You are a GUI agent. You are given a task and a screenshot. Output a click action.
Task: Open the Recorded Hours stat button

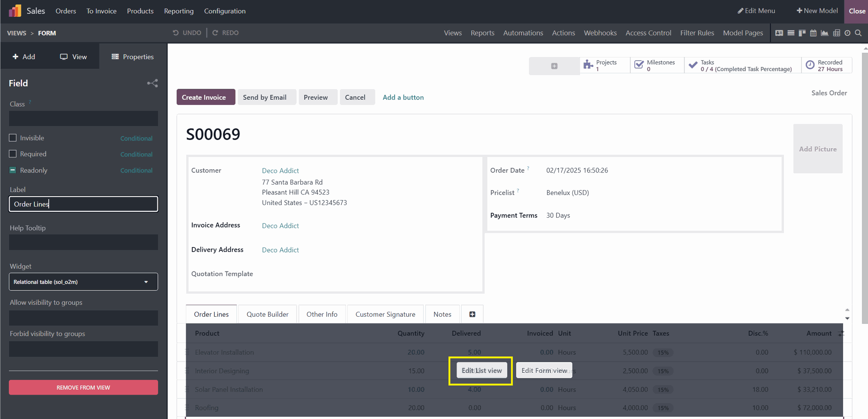(x=827, y=65)
